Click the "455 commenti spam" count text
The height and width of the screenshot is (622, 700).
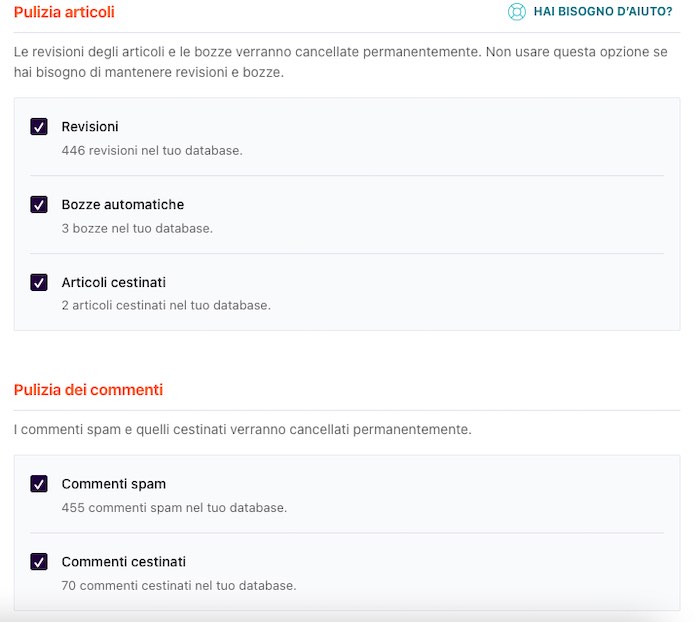(174, 508)
